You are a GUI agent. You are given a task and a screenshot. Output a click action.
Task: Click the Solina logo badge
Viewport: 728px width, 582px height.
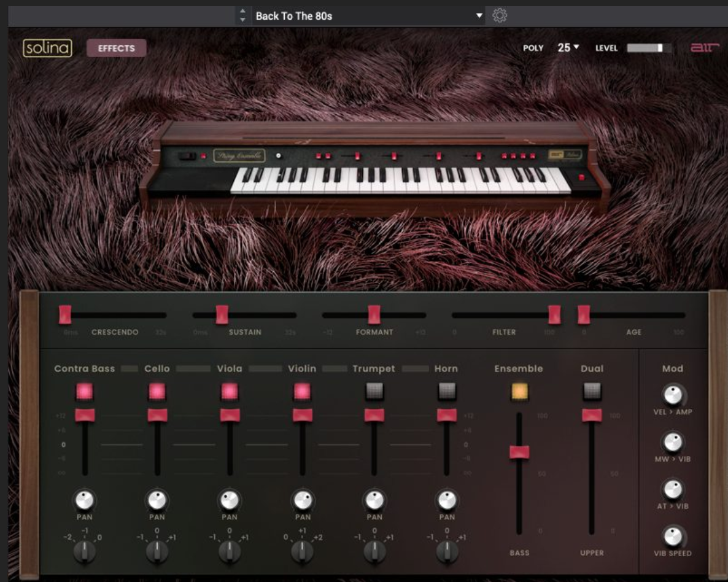[x=47, y=48]
